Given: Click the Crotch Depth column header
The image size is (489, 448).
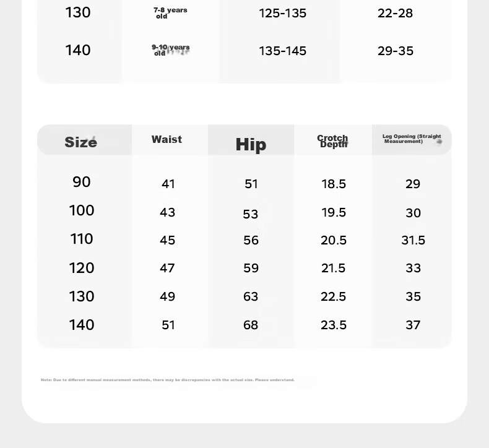Looking at the screenshot, I should [333, 141].
